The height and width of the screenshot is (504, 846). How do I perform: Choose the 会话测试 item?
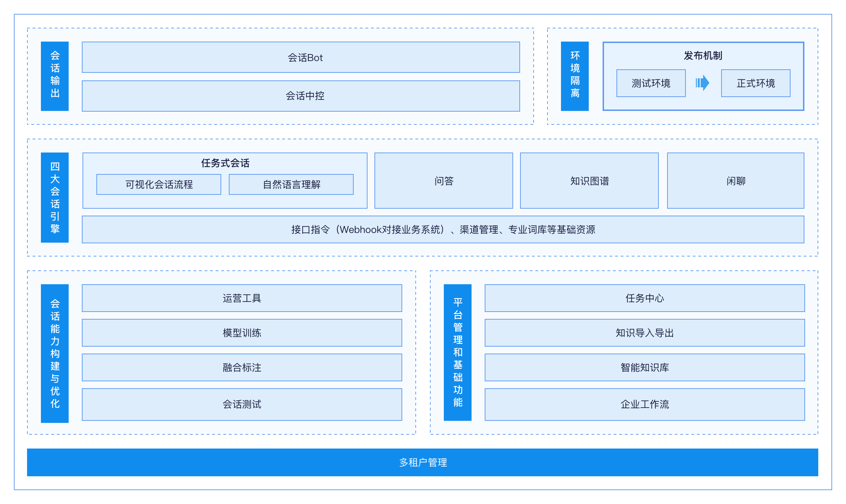pos(242,405)
